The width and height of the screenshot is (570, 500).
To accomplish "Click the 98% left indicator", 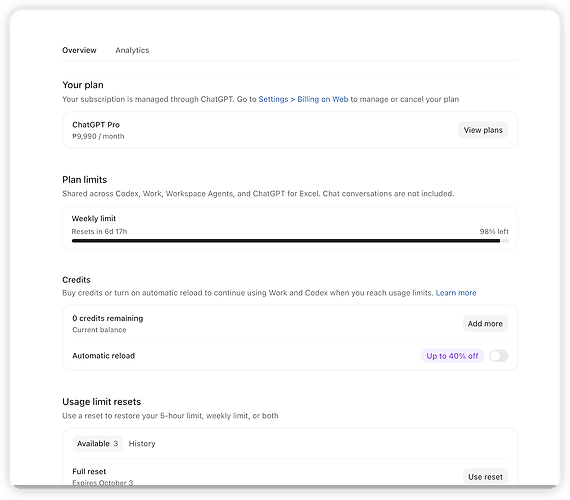I will point(494,232).
